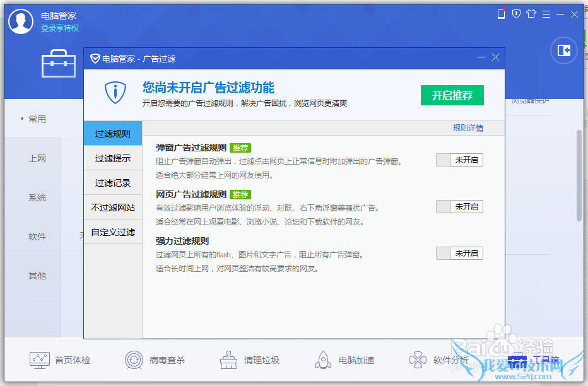Open the 规则详情 link
Viewport: 588px width, 386px height.
(x=467, y=128)
